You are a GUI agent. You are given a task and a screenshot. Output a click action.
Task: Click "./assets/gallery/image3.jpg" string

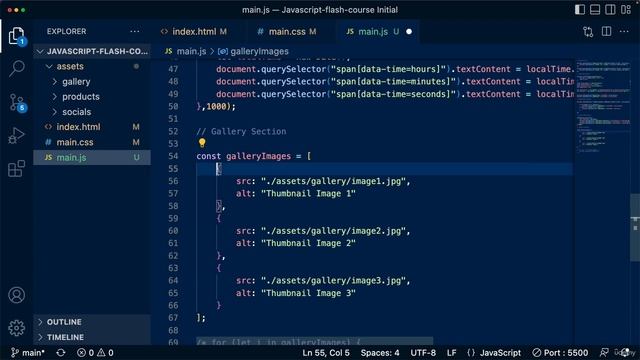[x=333, y=280]
